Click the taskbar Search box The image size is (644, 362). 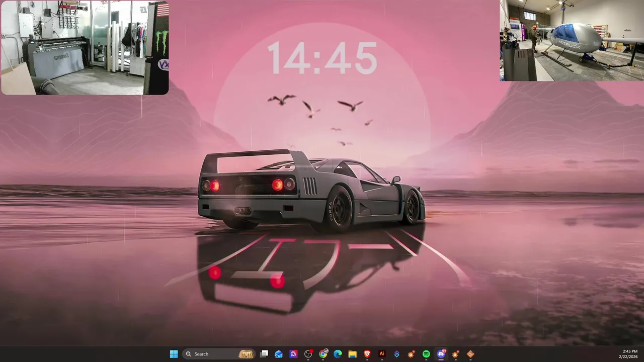219,354
